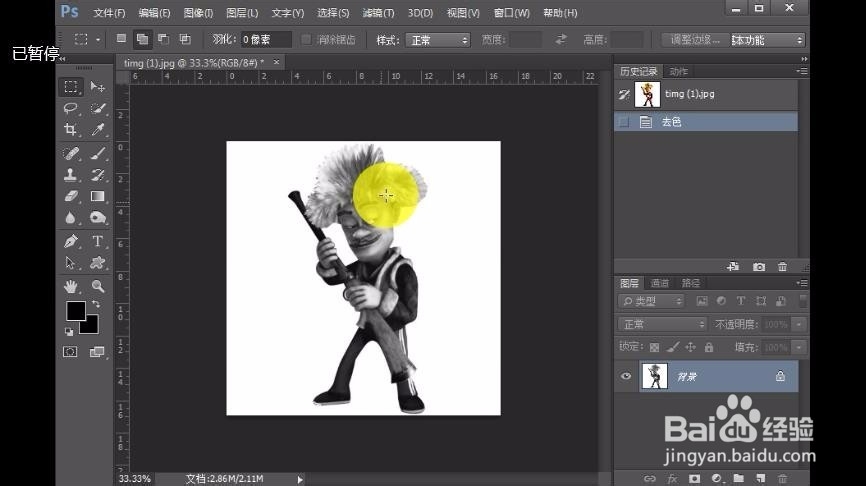
Task: Open History panel flyout menu
Action: 802,71
